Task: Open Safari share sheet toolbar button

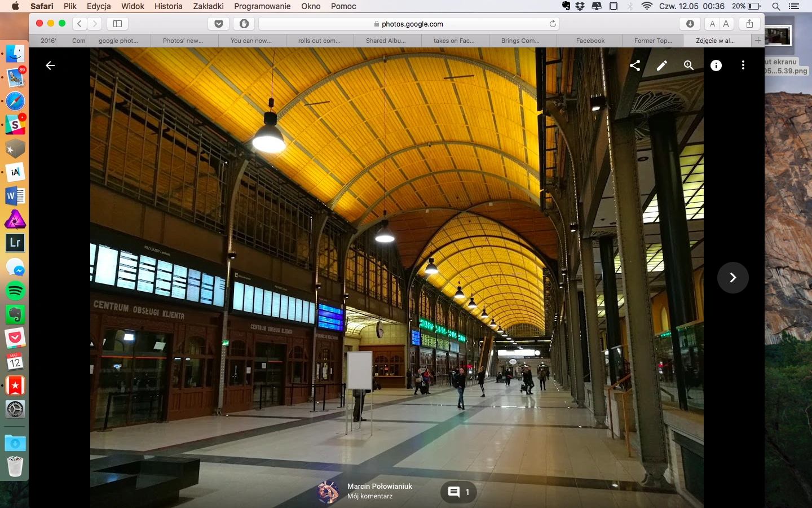Action: (749, 24)
